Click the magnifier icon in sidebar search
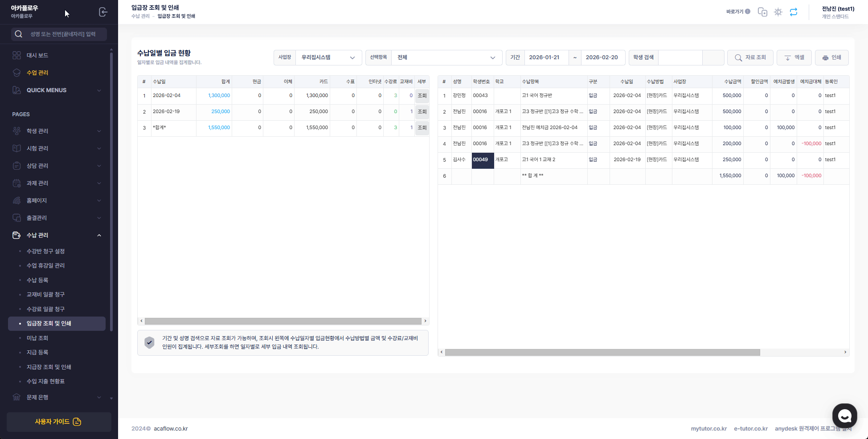This screenshot has height=439, width=868. [x=19, y=34]
